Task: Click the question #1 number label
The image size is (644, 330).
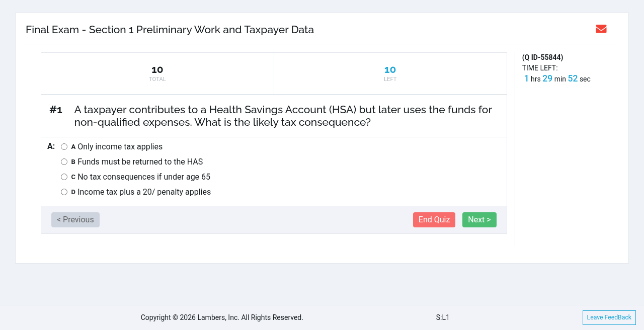Action: click(56, 110)
